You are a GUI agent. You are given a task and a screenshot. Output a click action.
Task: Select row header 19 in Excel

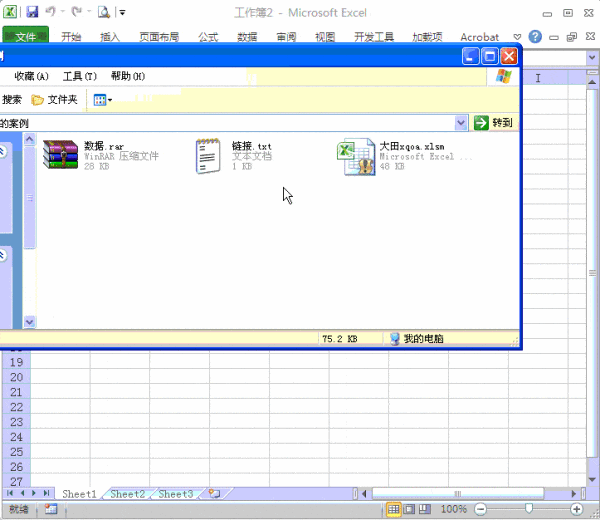pyautogui.click(x=16, y=362)
